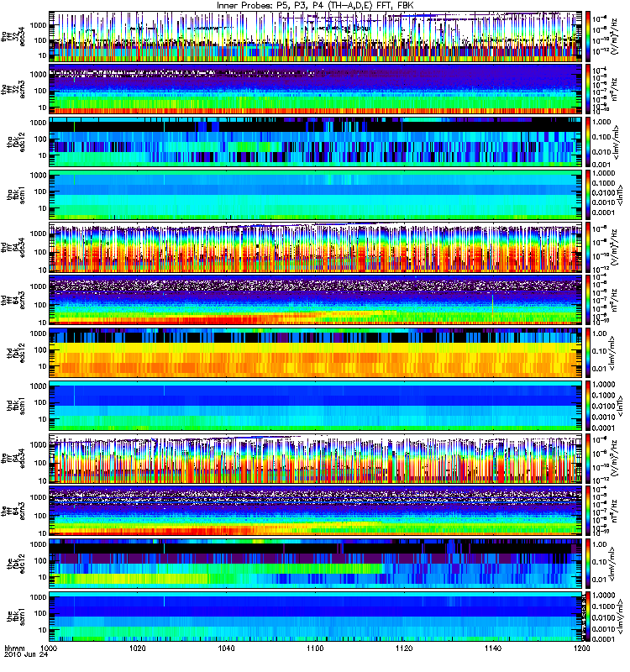The height and width of the screenshot is (672, 630).
Task: Click the color bar beside tha fff scm3
Action: (588, 90)
